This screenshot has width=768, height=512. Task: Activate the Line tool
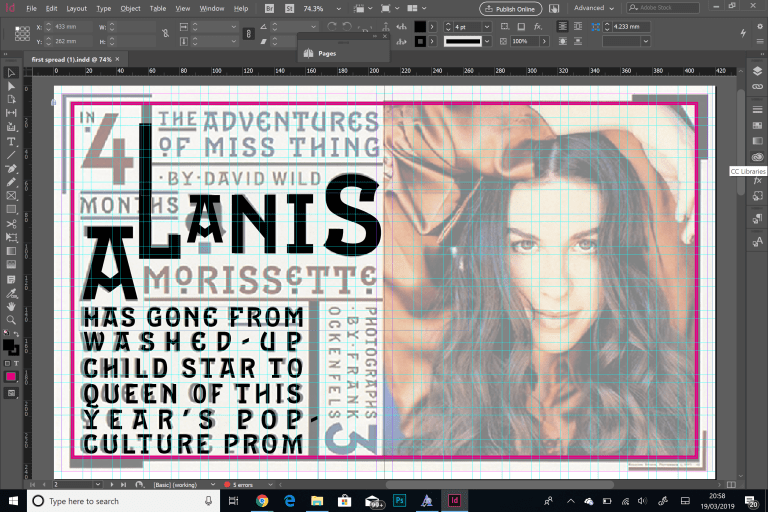tap(11, 155)
